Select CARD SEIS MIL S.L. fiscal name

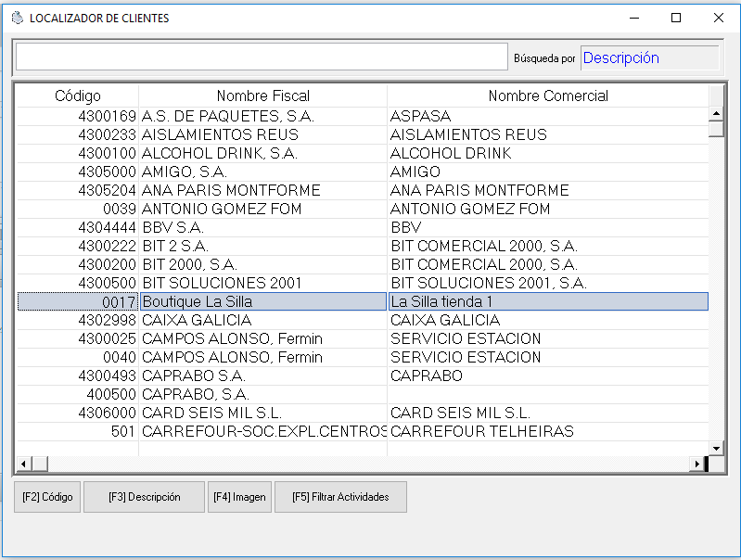[x=263, y=413]
